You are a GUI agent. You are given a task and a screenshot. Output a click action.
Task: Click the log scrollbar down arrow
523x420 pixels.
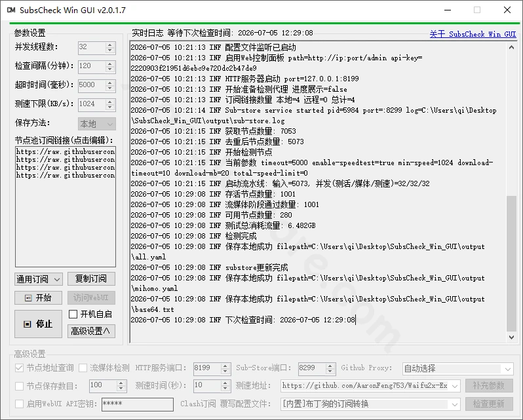click(x=511, y=337)
